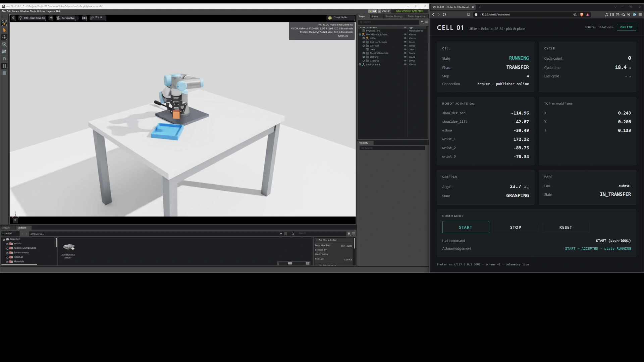The width and height of the screenshot is (644, 362).
Task: Open viewport settings sliders icon
Action: [13, 18]
